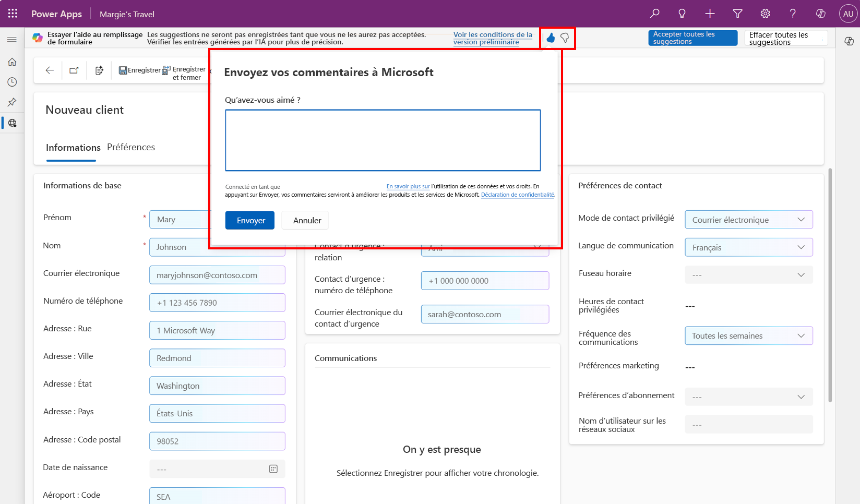Click the Numéro de téléphone field

pyautogui.click(x=217, y=303)
